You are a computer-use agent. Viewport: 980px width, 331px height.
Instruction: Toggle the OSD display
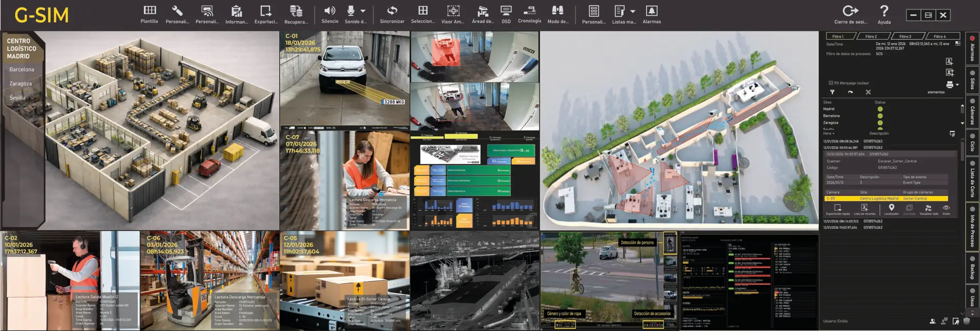(506, 14)
